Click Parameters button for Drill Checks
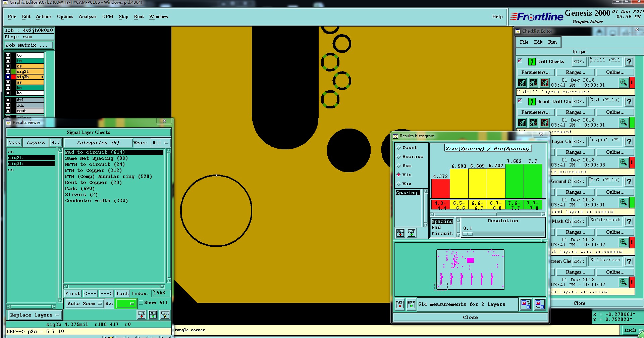The height and width of the screenshot is (338, 644). (x=536, y=73)
